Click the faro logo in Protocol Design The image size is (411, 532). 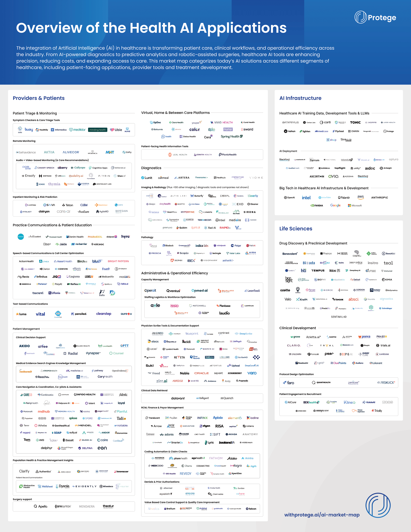pos(288,383)
